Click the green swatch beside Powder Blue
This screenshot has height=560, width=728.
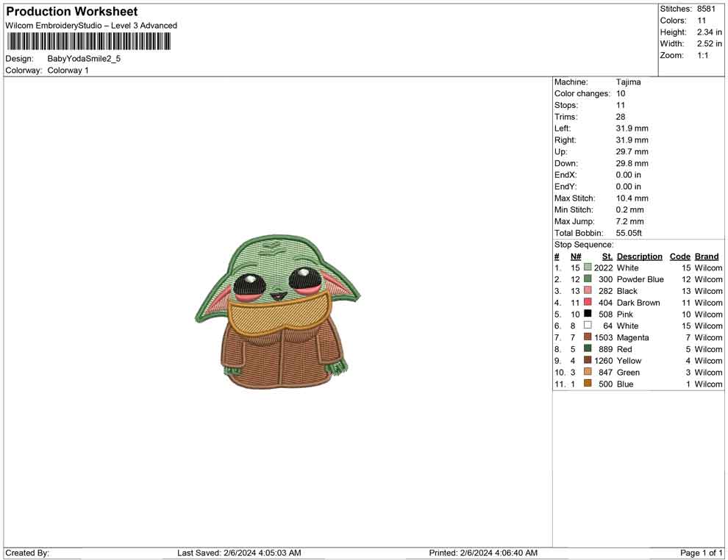pos(588,279)
